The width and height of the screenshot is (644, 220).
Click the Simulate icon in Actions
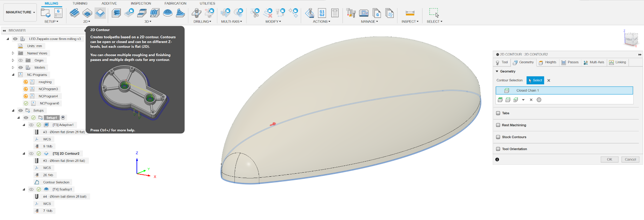tap(310, 13)
